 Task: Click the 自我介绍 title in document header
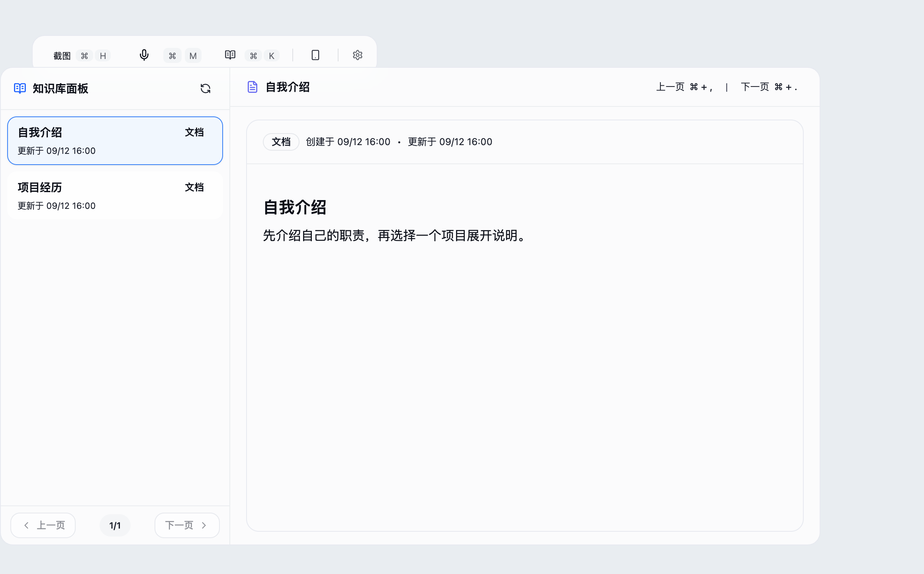click(288, 87)
